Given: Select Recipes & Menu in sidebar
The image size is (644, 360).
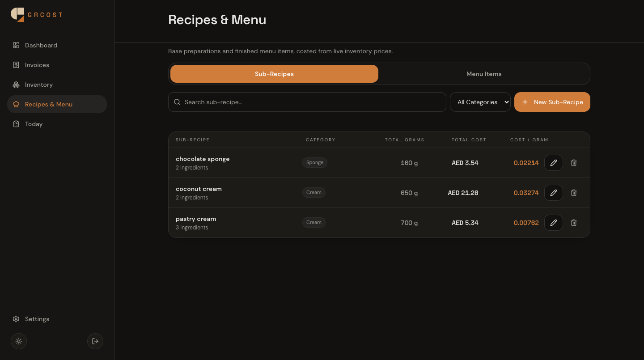Looking at the screenshot, I should pyautogui.click(x=57, y=104).
